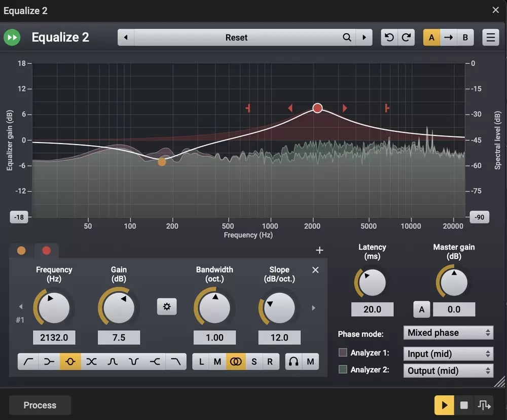Click the bandwidth value field 1.00
The image size is (507, 420).
[214, 337]
